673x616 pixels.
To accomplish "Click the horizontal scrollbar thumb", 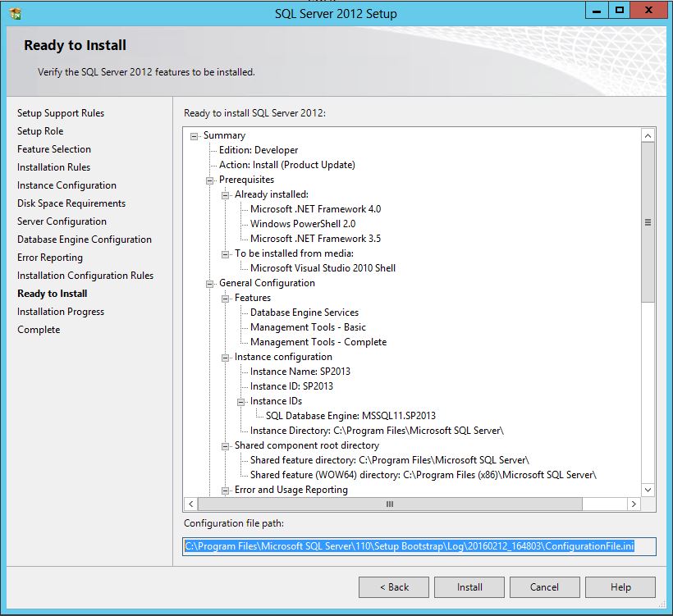I will [x=390, y=504].
